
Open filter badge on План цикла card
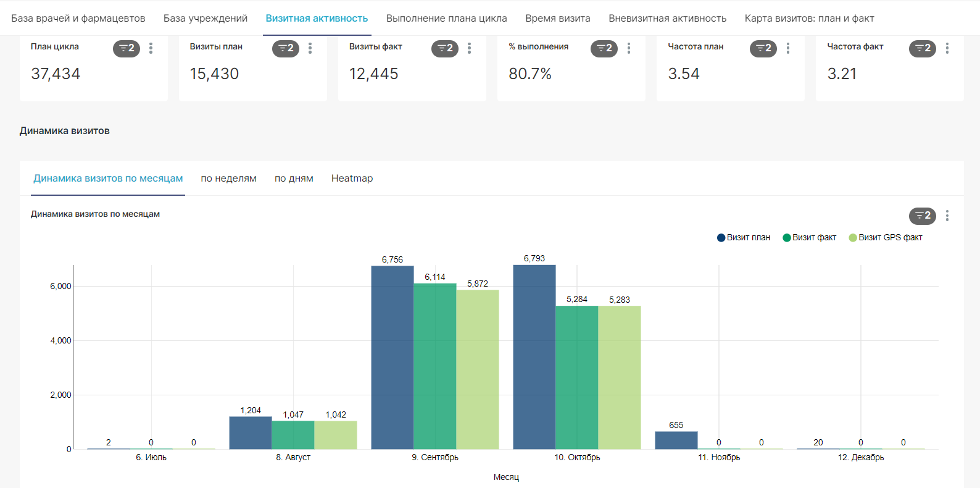[127, 48]
